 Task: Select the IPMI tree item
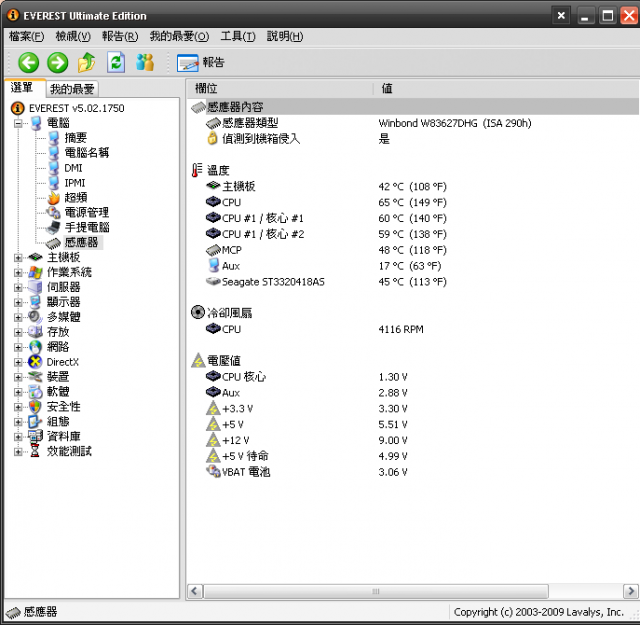[75, 183]
